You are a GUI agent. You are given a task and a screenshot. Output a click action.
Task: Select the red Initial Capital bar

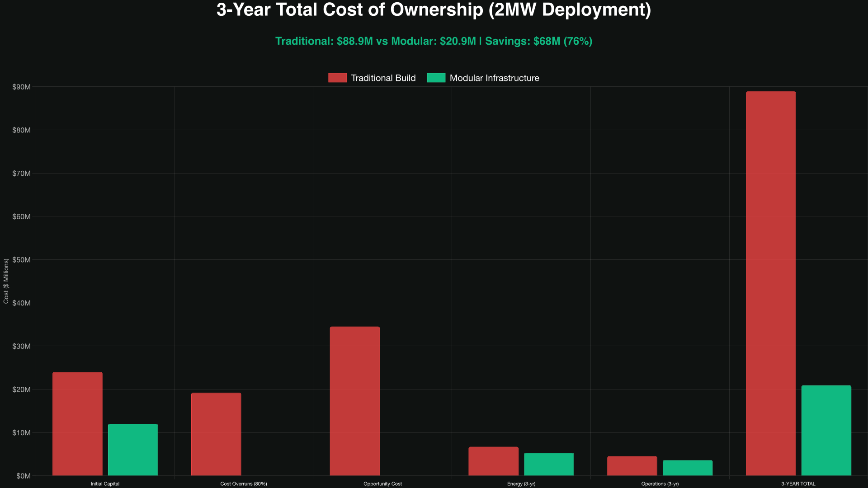[77, 424]
